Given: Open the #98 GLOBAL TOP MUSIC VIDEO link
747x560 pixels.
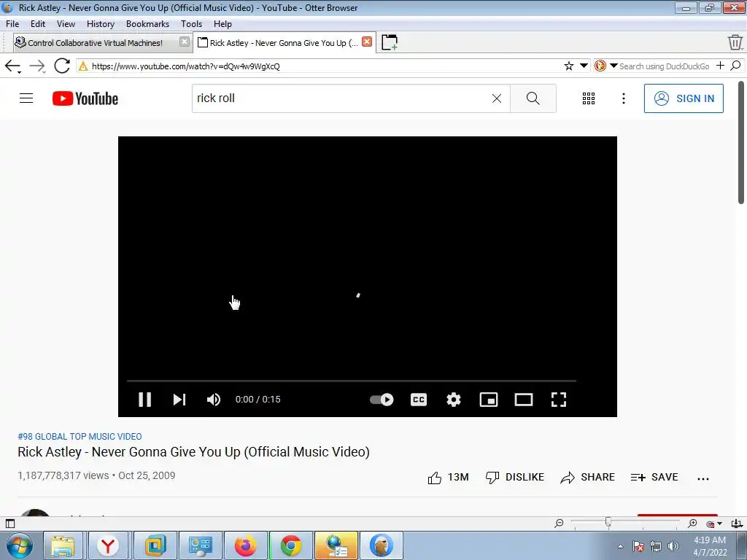Looking at the screenshot, I should point(80,436).
